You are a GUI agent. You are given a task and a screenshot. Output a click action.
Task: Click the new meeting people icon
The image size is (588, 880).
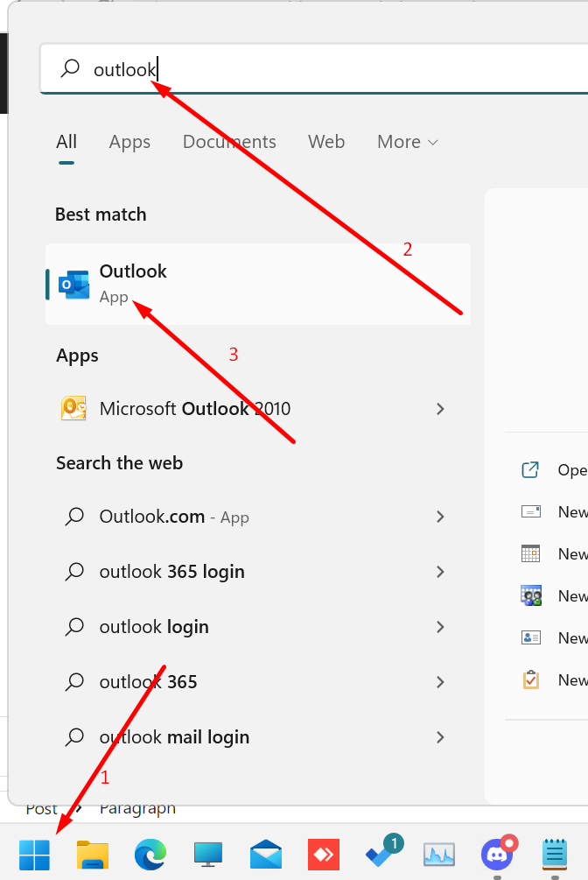coord(531,595)
